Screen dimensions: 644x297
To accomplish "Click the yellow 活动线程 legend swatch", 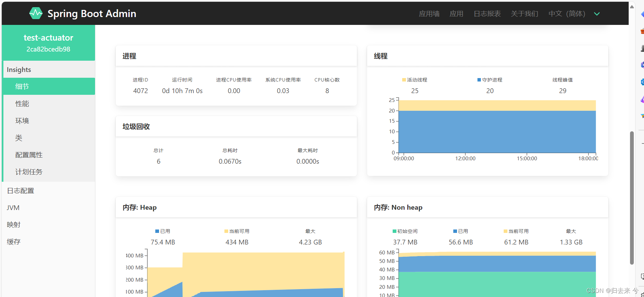I will tap(404, 80).
